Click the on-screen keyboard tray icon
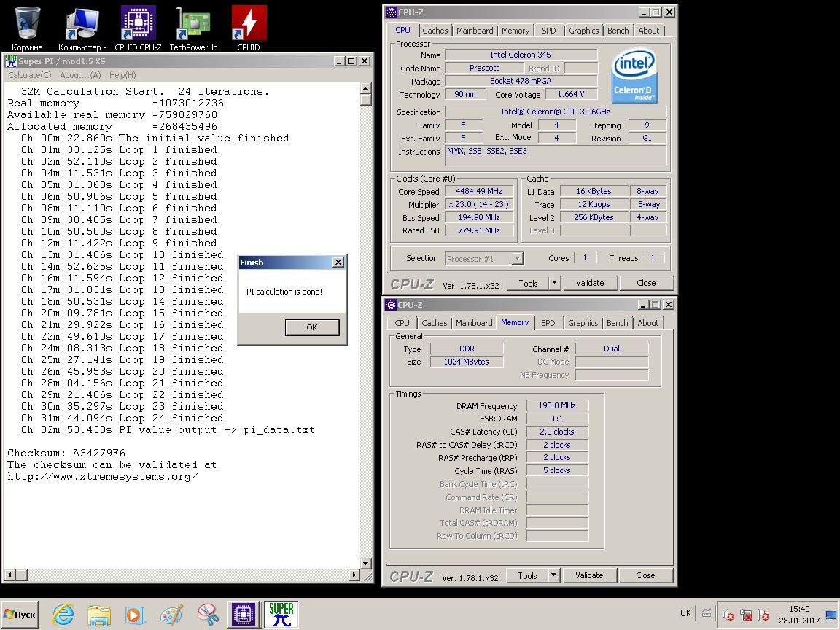 pyautogui.click(x=707, y=614)
